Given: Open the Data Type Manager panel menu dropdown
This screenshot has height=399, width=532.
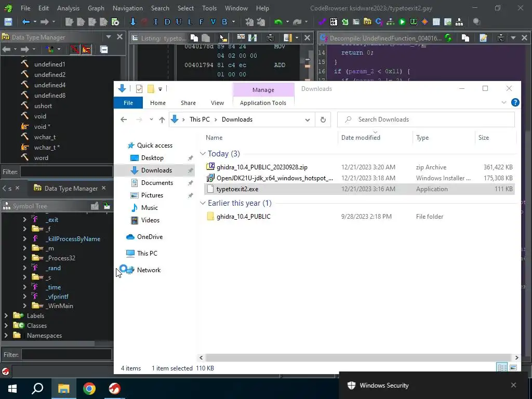Looking at the screenshot, I should pos(109,37).
